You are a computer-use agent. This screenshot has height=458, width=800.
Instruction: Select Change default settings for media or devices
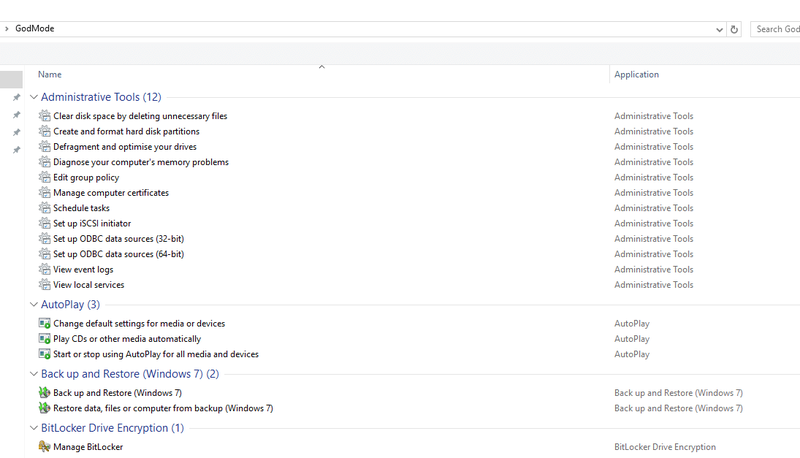pos(139,323)
